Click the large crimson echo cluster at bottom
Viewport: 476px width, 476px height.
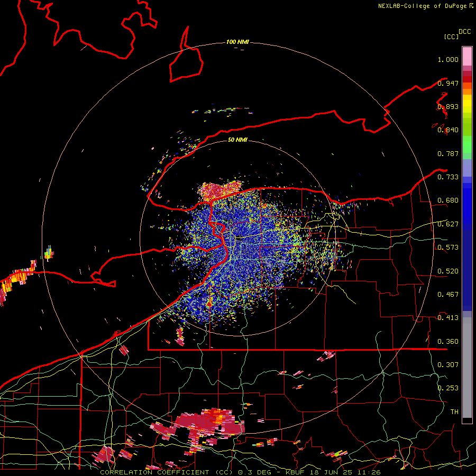coord(209,425)
